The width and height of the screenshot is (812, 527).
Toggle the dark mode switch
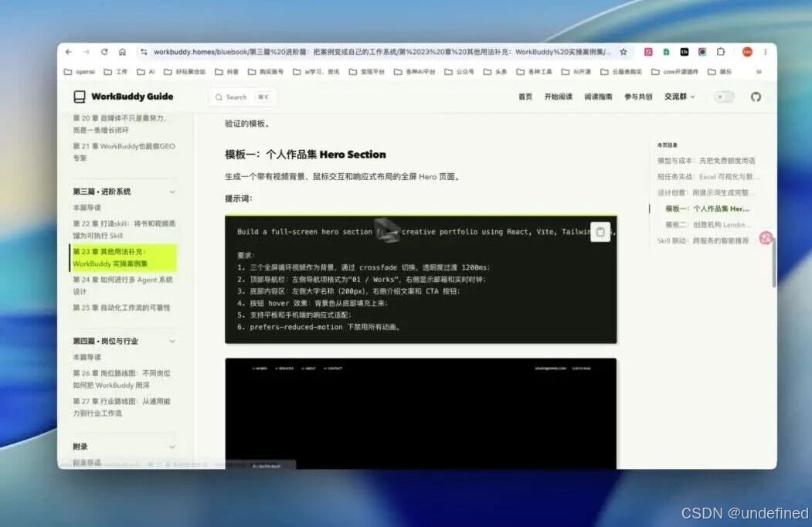pos(724,97)
